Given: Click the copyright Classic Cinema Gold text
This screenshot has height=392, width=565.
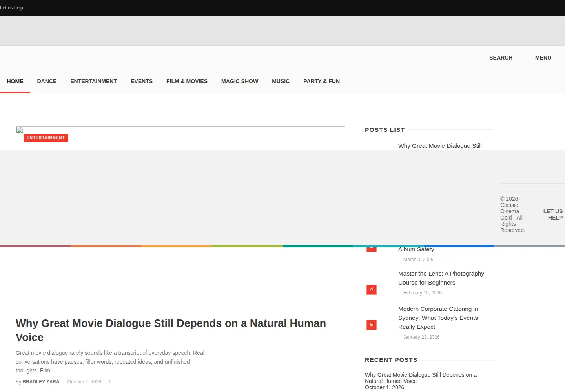Looking at the screenshot, I should pos(512,214).
